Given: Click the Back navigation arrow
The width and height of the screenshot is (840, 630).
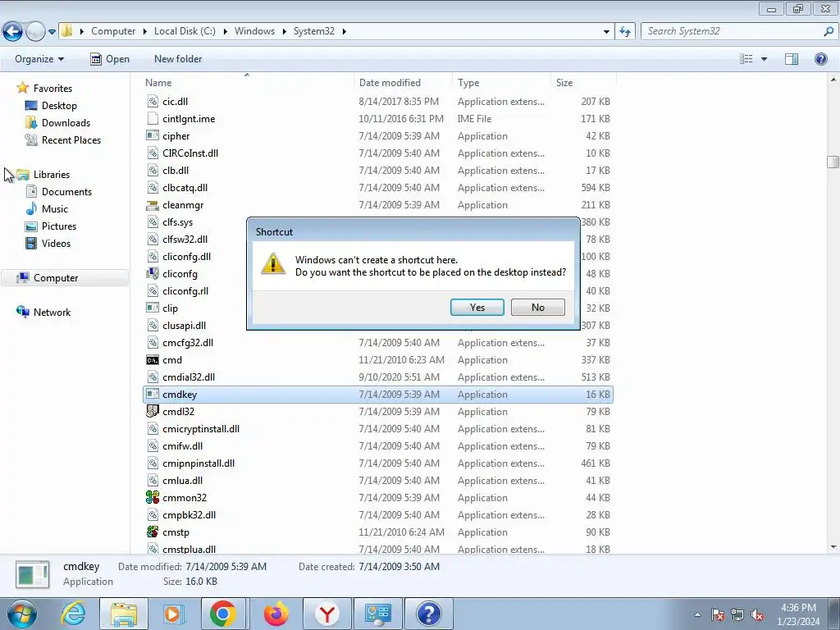Looking at the screenshot, I should pyautogui.click(x=13, y=31).
